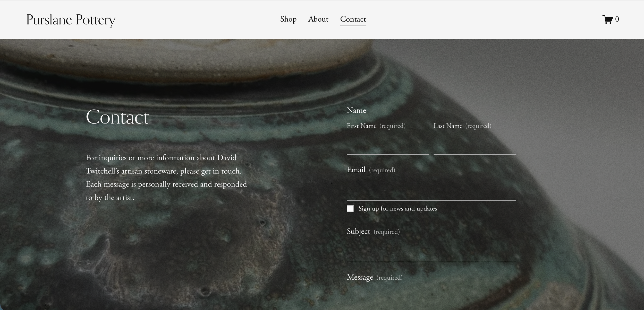The width and height of the screenshot is (644, 310).
Task: Click the Message field label
Action: pos(360,277)
